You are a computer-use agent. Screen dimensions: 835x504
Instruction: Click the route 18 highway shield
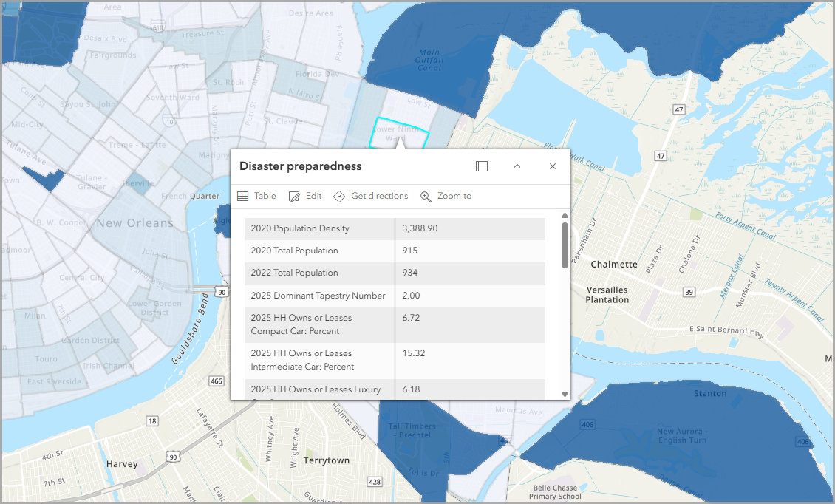click(152, 421)
